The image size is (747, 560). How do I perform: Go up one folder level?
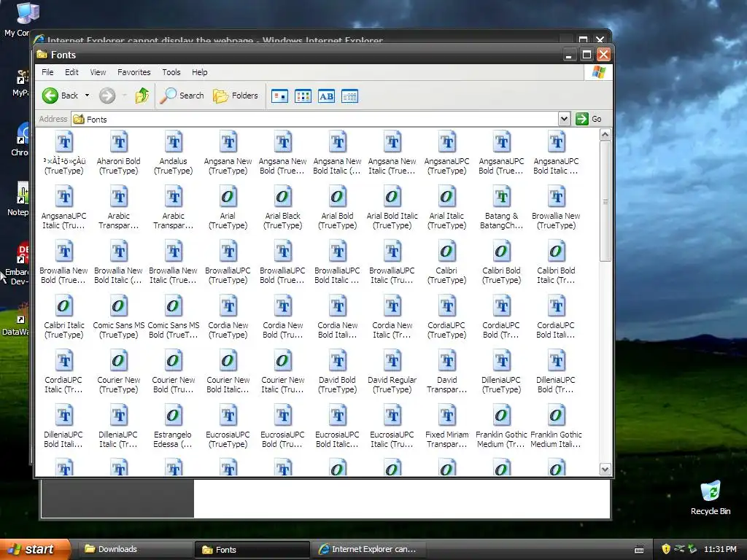(x=142, y=96)
